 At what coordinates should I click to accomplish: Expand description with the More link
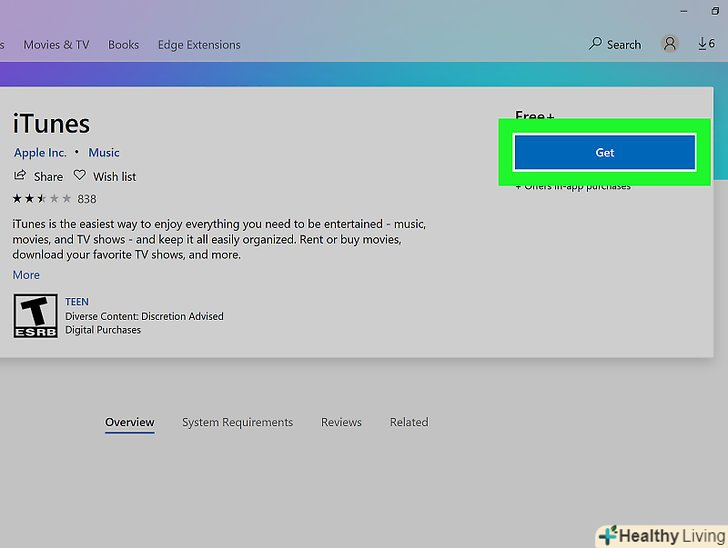coord(26,275)
